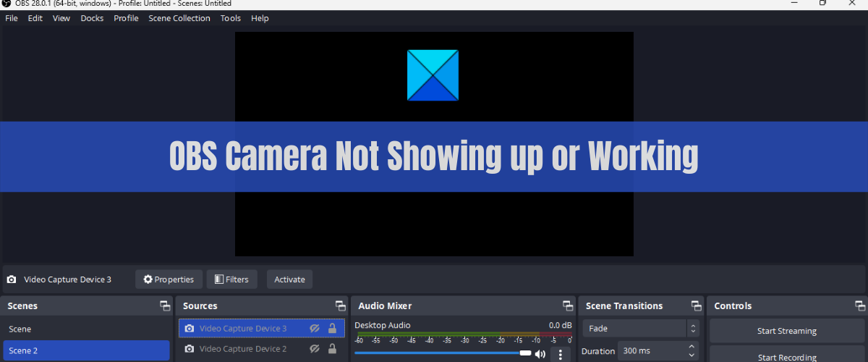The image size is (868, 362).
Task: Open the File menu
Action: [x=12, y=18]
